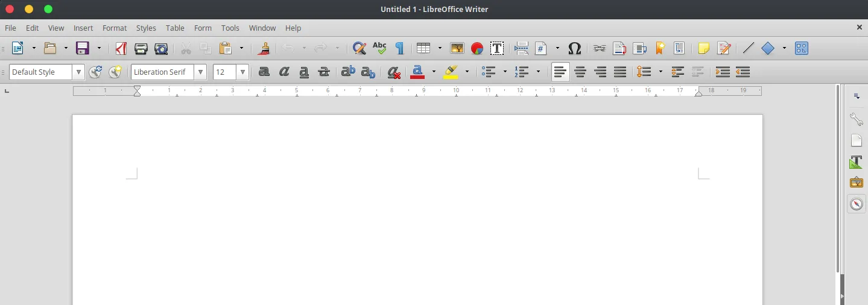Select the Clone Formatting paintbrush
This screenshot has height=305, width=868.
click(x=263, y=48)
